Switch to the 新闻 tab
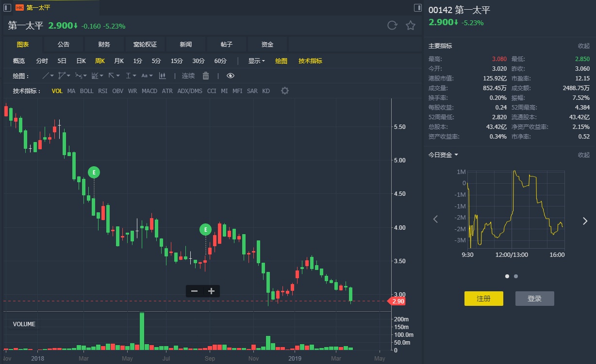Image resolution: width=596 pixels, height=364 pixels. [186, 45]
